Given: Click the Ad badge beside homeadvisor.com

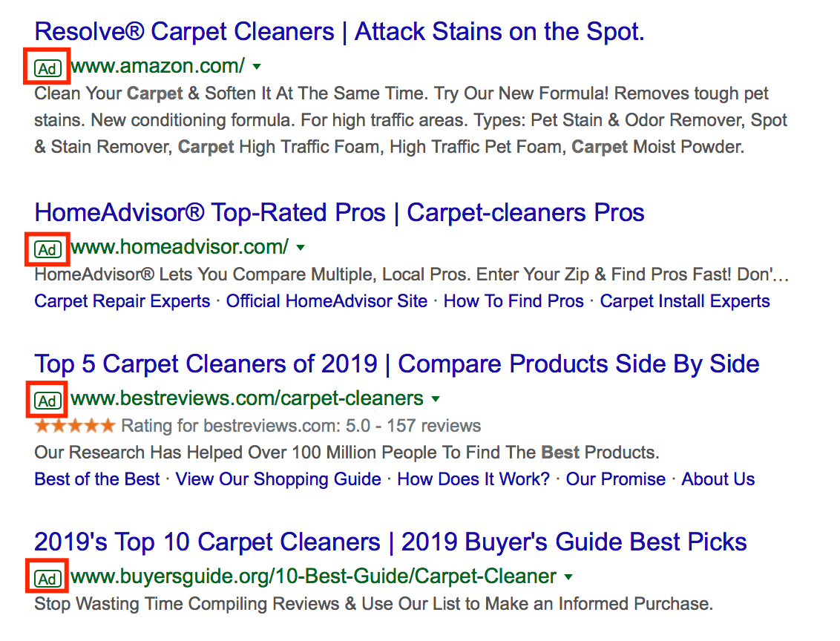Looking at the screenshot, I should pyautogui.click(x=47, y=249).
